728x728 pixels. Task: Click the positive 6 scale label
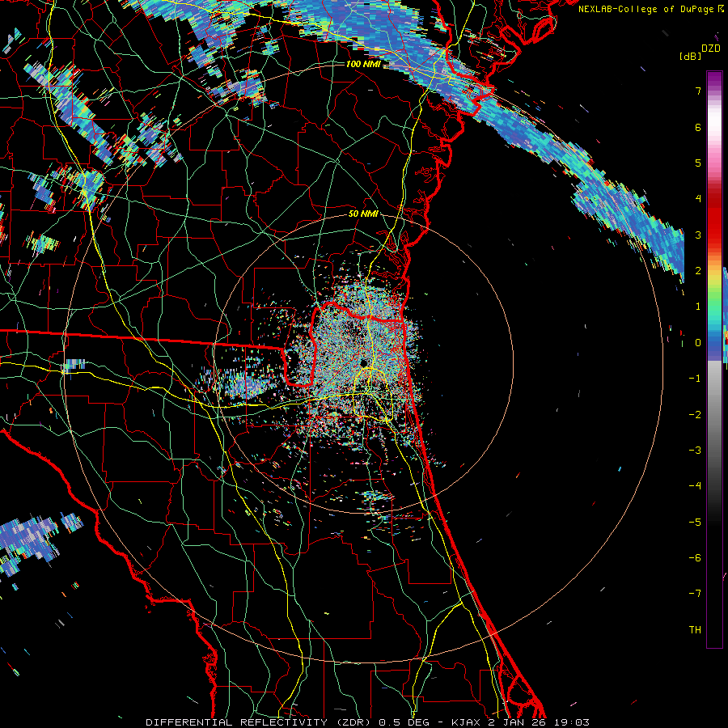click(698, 127)
